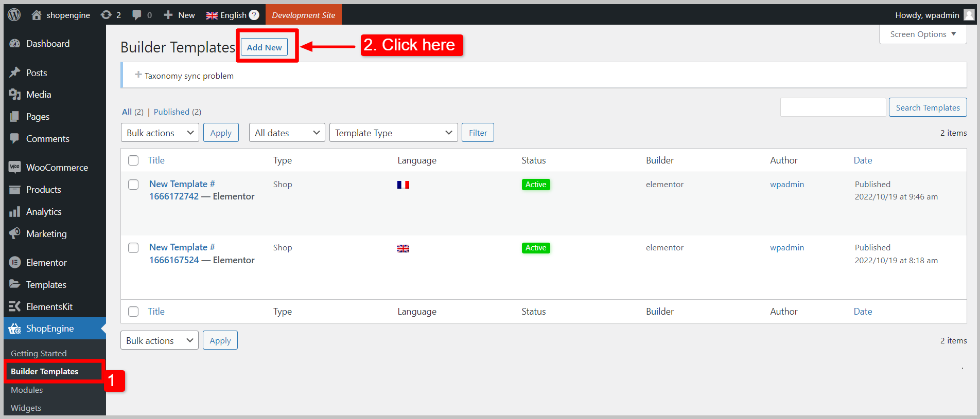The image size is (980, 419).
Task: Open the bottom Bulk actions dropdown
Action: click(160, 340)
